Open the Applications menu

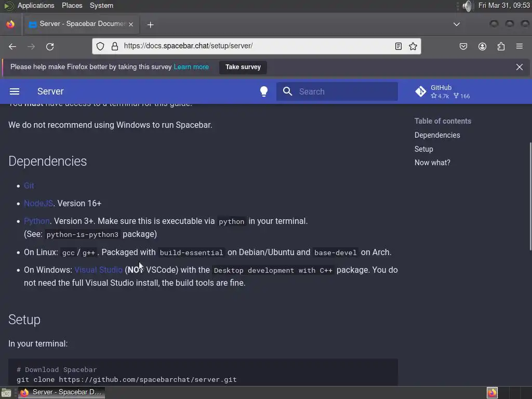coord(36,5)
